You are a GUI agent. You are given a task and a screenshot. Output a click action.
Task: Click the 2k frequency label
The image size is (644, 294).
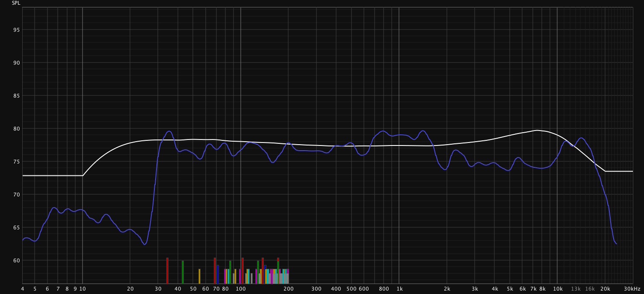coord(447,289)
